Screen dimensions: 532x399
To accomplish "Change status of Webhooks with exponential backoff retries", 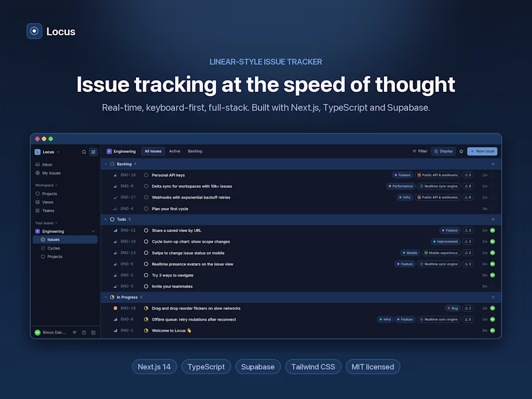I will (146, 197).
